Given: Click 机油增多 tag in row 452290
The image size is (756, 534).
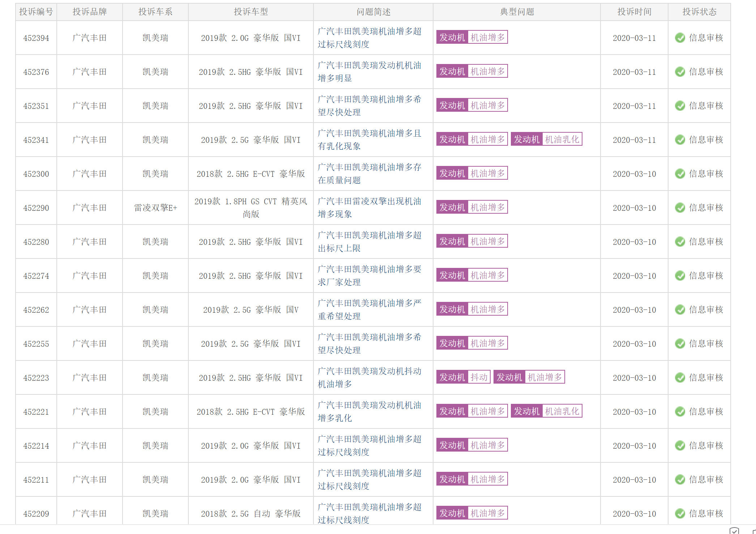Looking at the screenshot, I should (487, 207).
